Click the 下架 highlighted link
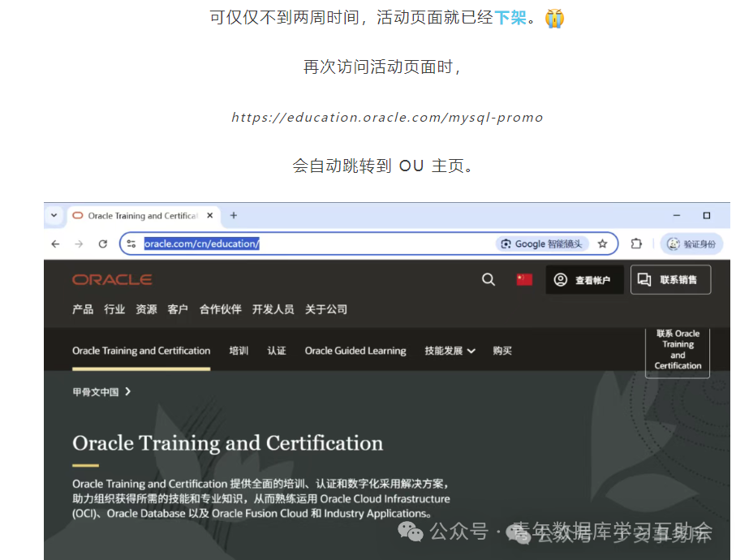 [x=510, y=18]
